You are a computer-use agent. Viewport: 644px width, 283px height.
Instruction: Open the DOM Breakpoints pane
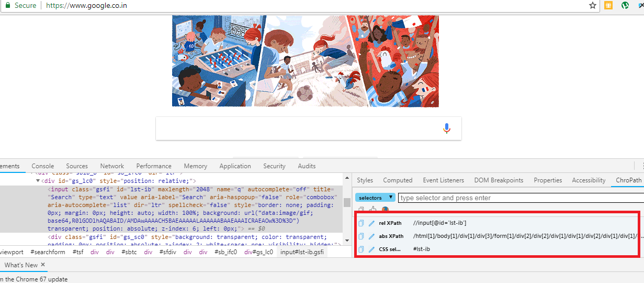[x=499, y=180]
